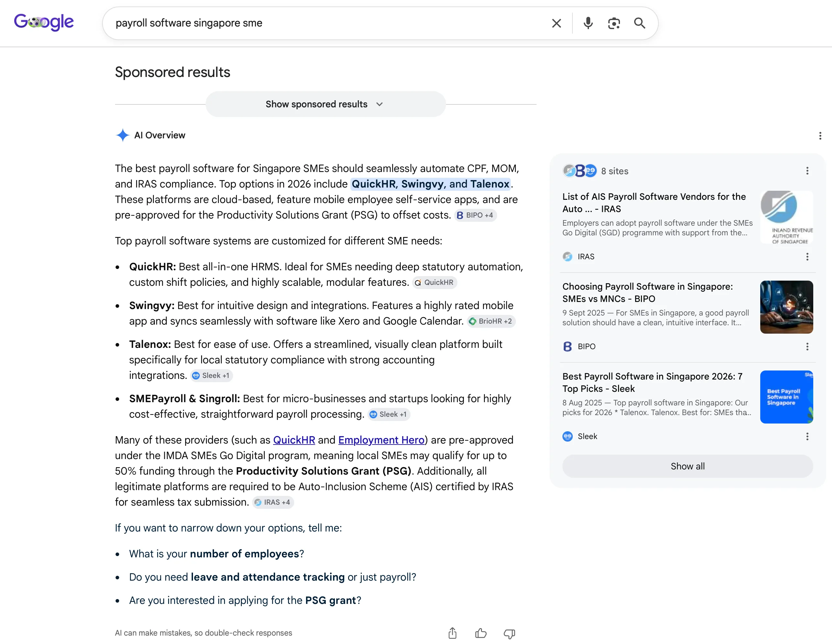Click the Sleek blue article thumbnail

point(786,397)
